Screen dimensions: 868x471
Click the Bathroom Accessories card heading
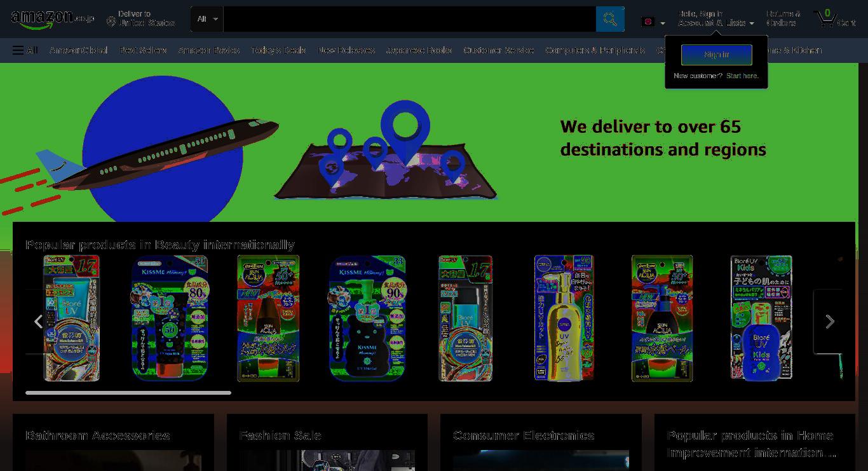click(x=98, y=435)
